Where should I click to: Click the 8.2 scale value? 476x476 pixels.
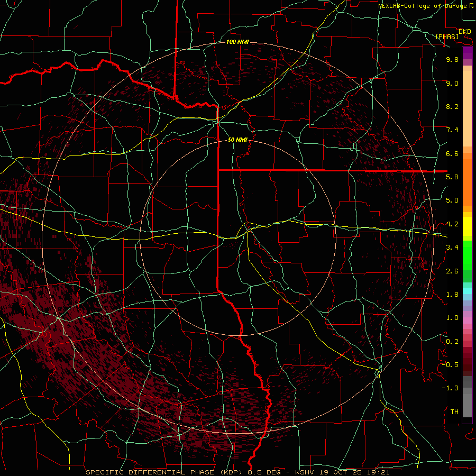pos(452,106)
